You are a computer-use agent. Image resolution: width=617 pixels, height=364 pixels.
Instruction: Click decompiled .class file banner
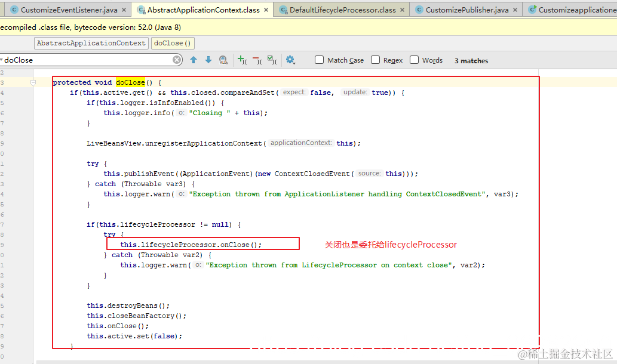click(308, 27)
